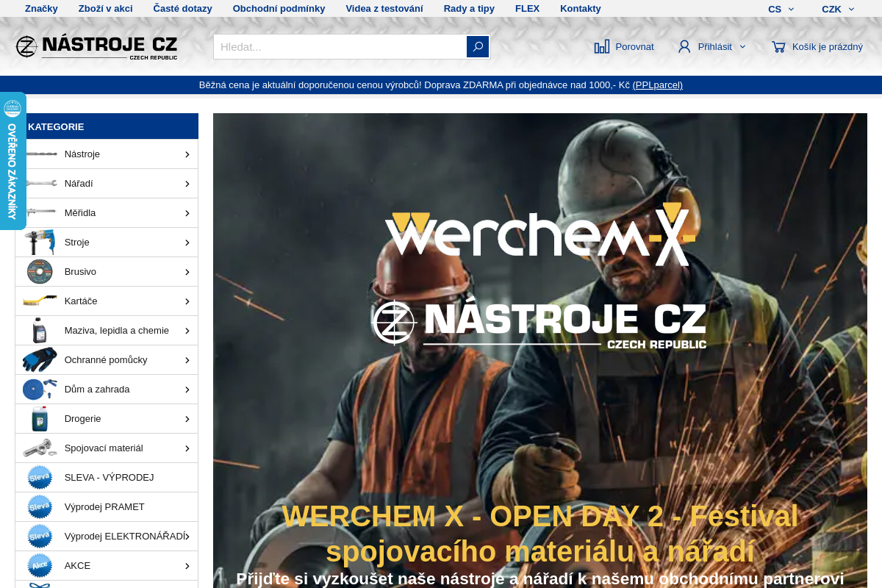The image size is (882, 588).
Task: Click the Nástroje CZ logo in header
Action: (x=96, y=47)
